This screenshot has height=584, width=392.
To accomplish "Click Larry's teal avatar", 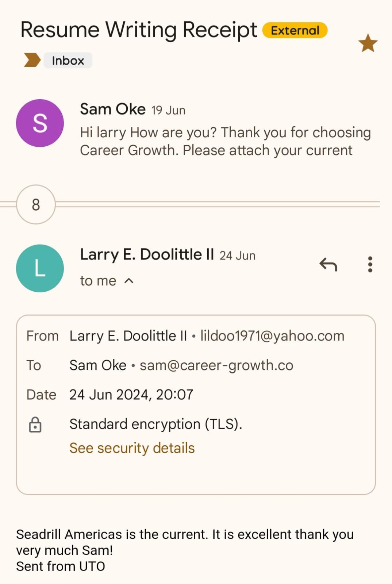I will (x=40, y=268).
